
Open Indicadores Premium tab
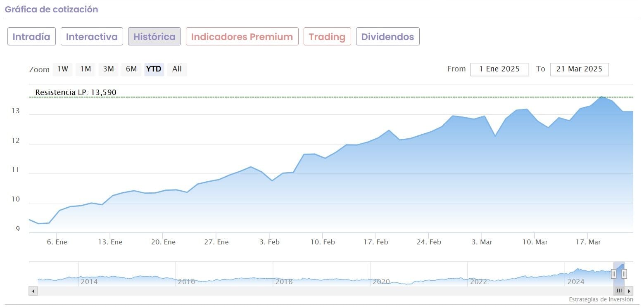242,37
